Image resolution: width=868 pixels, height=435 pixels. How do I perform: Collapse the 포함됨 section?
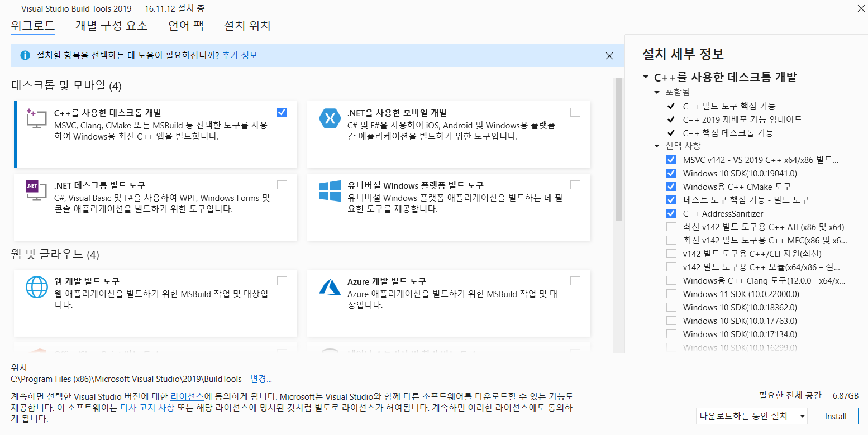pyautogui.click(x=657, y=92)
